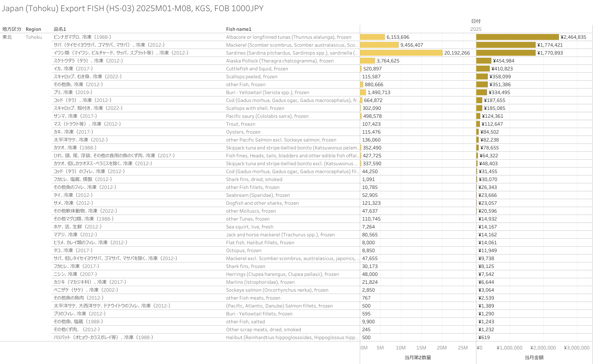Click the Sea squirt, live, fresh label
Screen dimensions: 593x364
(249, 227)
